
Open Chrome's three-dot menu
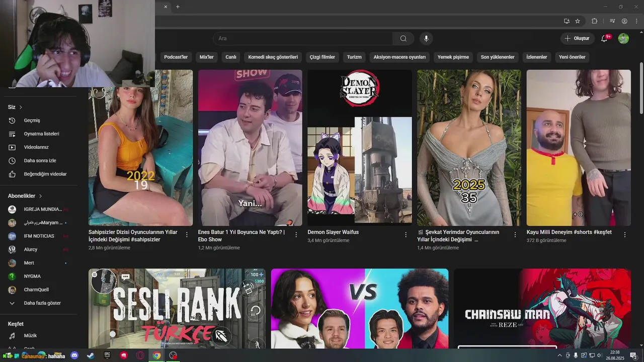point(637,21)
